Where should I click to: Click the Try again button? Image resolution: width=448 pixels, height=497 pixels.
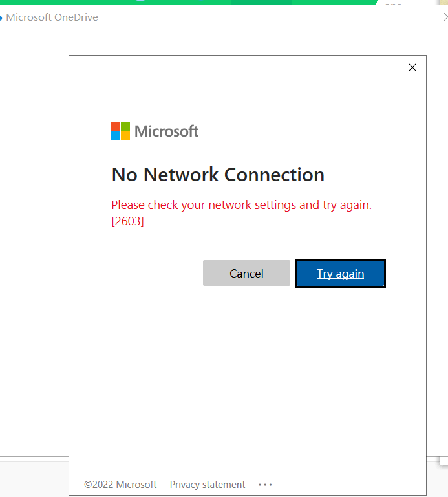340,274
